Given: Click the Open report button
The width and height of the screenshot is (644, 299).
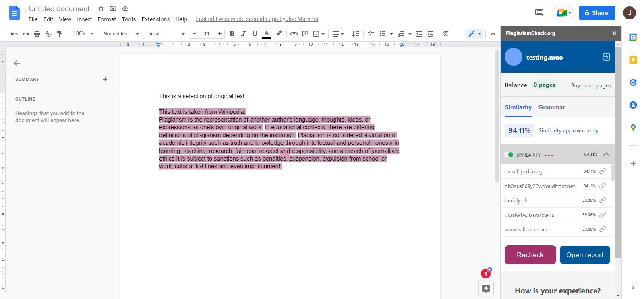Looking at the screenshot, I should [585, 255].
